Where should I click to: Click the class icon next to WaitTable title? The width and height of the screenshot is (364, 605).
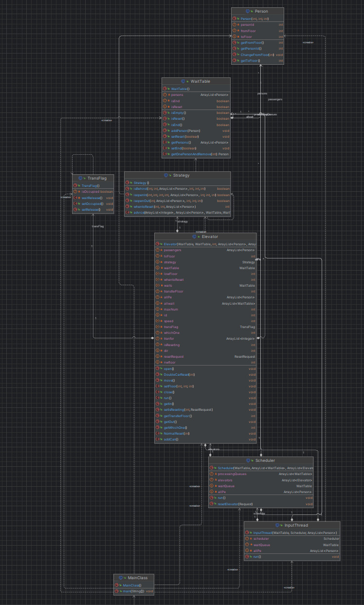(x=183, y=81)
